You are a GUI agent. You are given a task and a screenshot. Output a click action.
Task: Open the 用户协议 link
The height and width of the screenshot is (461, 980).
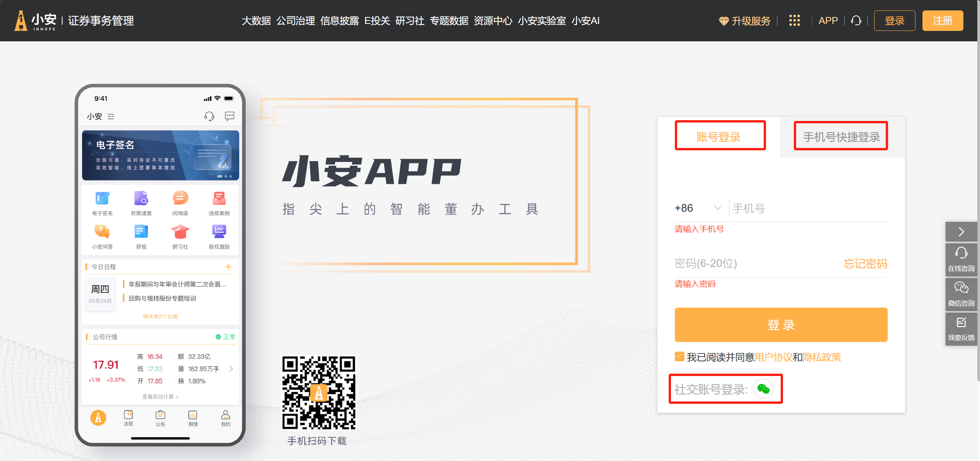(x=773, y=357)
